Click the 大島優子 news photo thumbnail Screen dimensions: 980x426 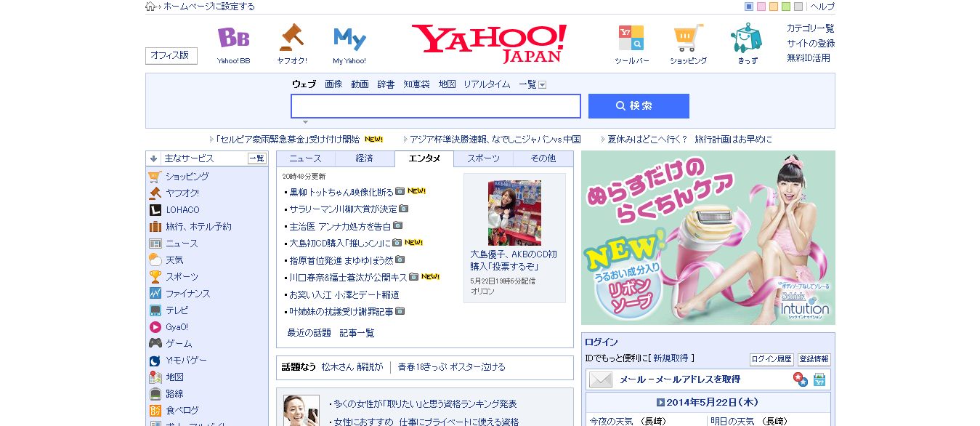(x=514, y=212)
